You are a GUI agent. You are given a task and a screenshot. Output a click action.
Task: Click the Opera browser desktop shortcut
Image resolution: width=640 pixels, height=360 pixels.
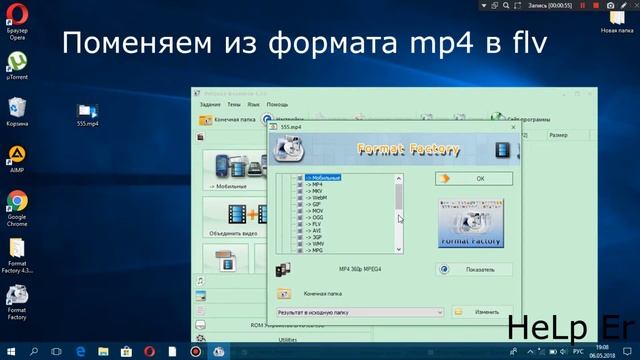pyautogui.click(x=17, y=22)
